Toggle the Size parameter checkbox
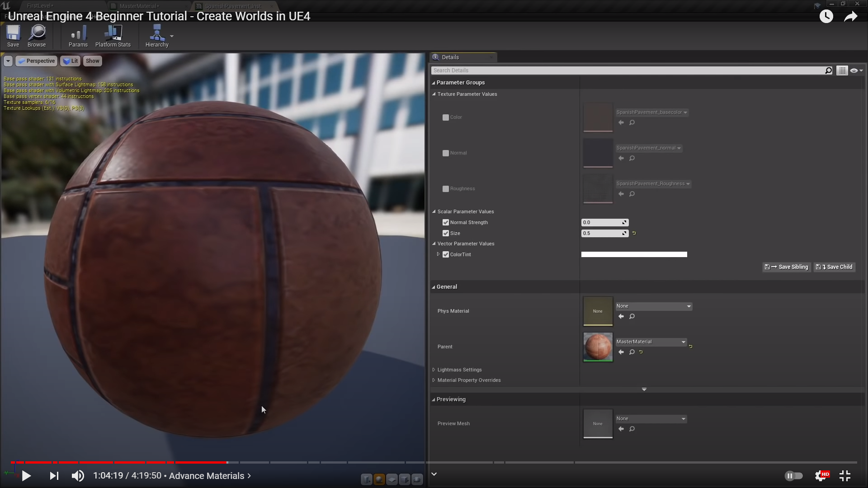Screen dimensions: 868x488 [x=446, y=233]
